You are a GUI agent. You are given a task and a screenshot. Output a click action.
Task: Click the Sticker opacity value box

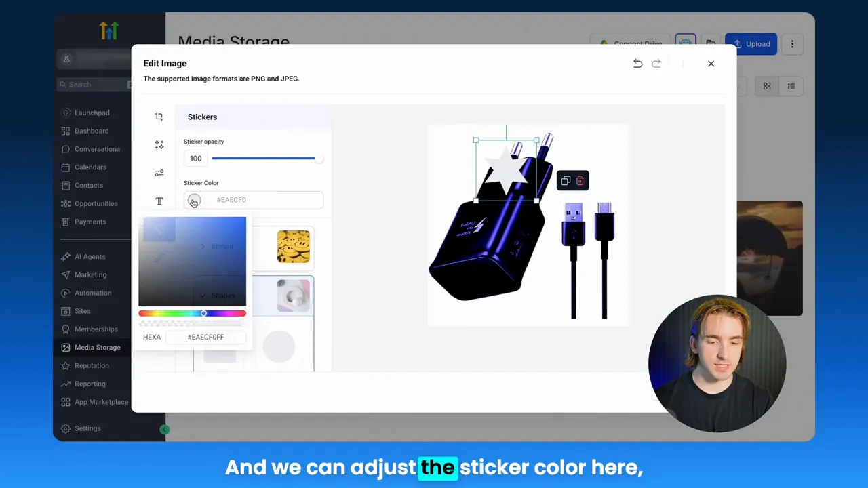195,158
